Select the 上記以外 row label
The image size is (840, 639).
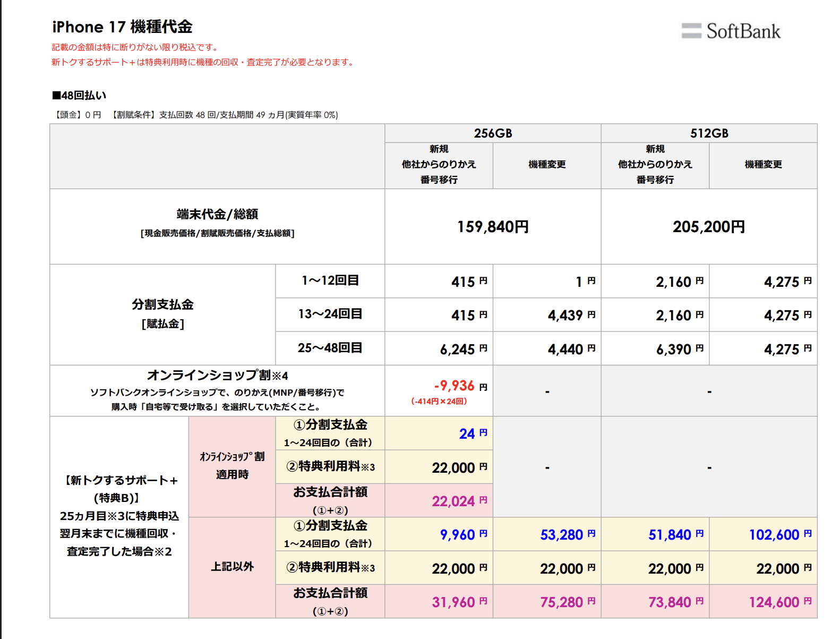232,567
